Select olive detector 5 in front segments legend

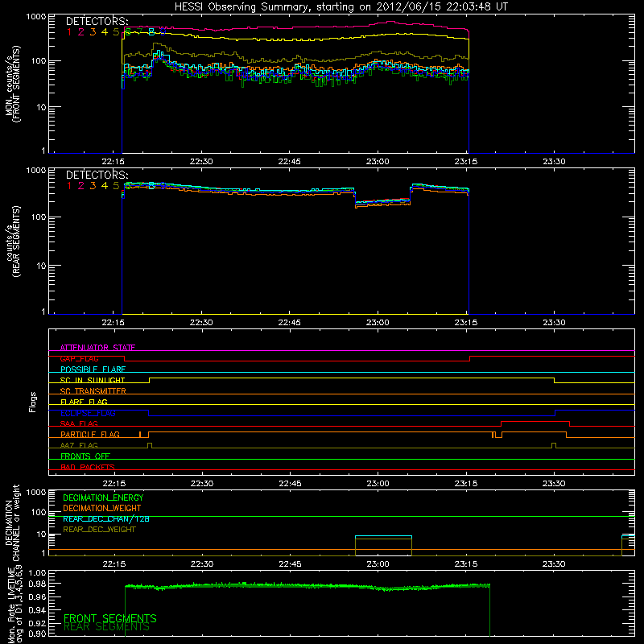(116, 32)
